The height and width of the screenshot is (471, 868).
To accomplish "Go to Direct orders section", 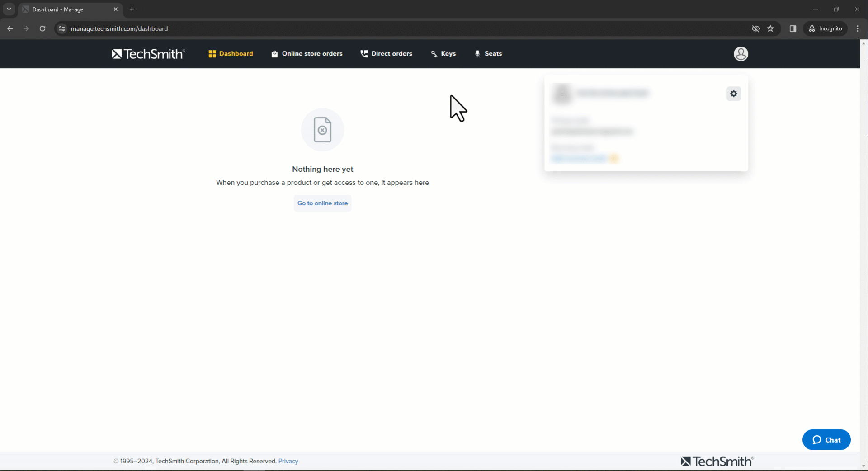I will [x=387, y=54].
